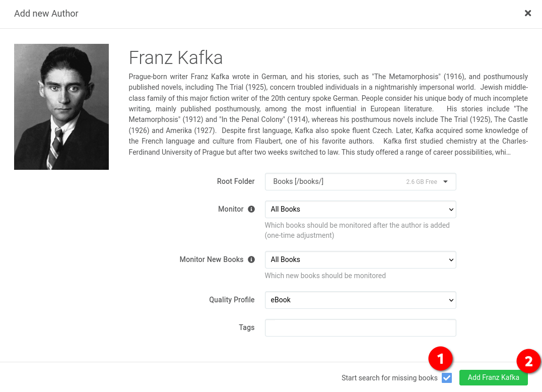Screen dimensions: 542x392
Task: Click the 2.6 GB Free space label
Action: point(422,182)
